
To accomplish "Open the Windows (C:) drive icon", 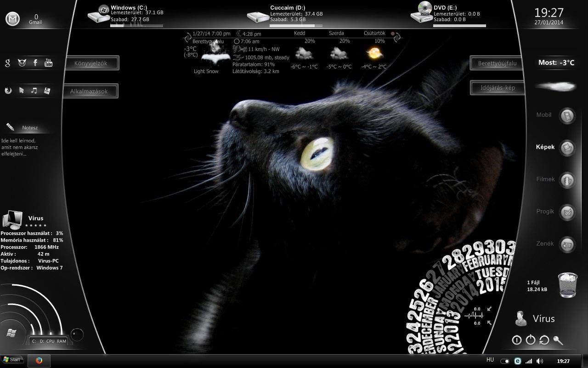I will click(99, 14).
